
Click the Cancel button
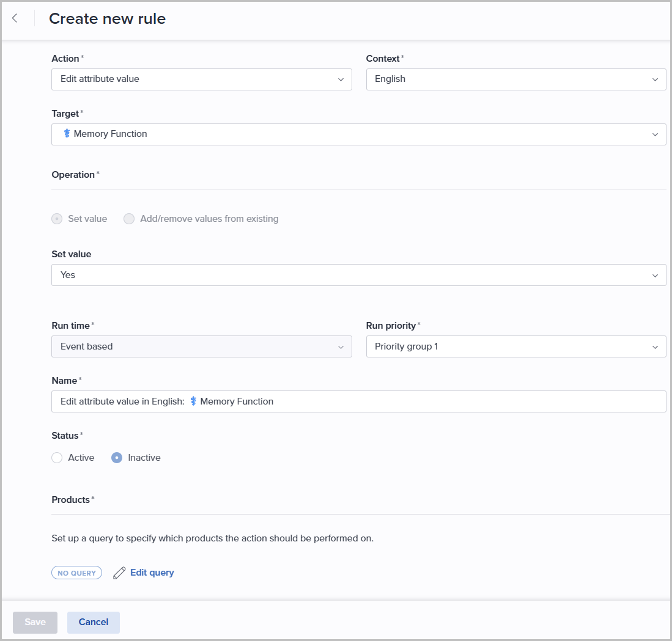94,622
